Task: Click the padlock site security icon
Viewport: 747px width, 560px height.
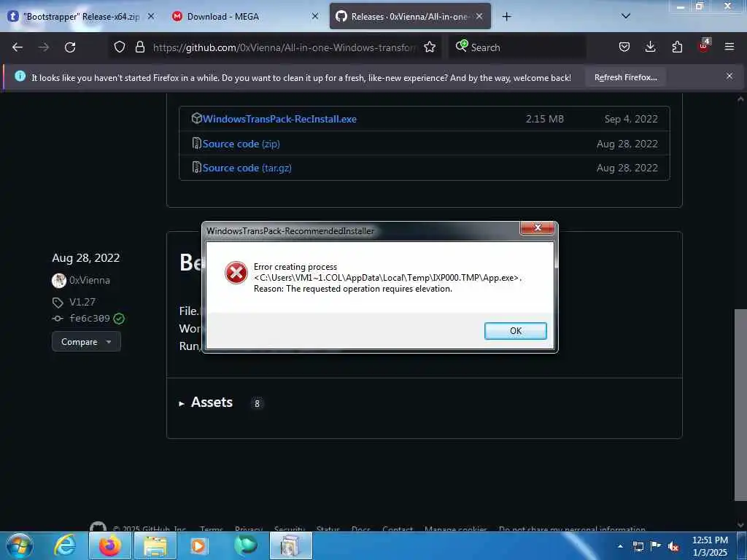Action: point(139,47)
